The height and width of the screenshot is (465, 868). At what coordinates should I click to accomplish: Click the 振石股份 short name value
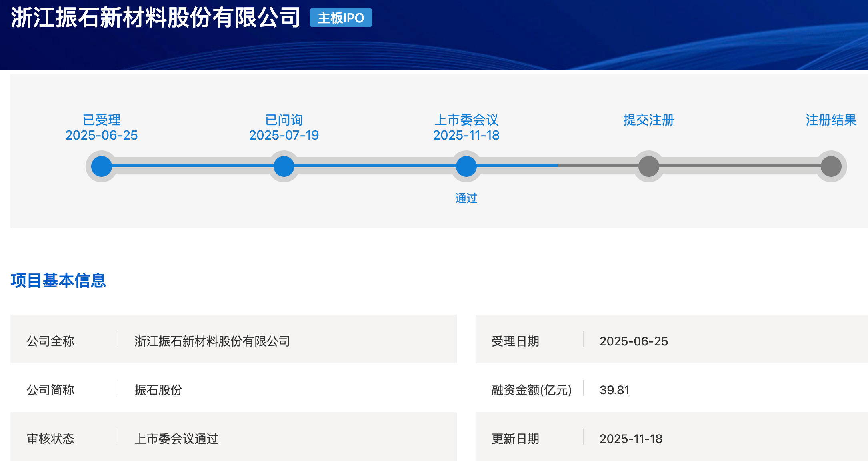pyautogui.click(x=158, y=390)
